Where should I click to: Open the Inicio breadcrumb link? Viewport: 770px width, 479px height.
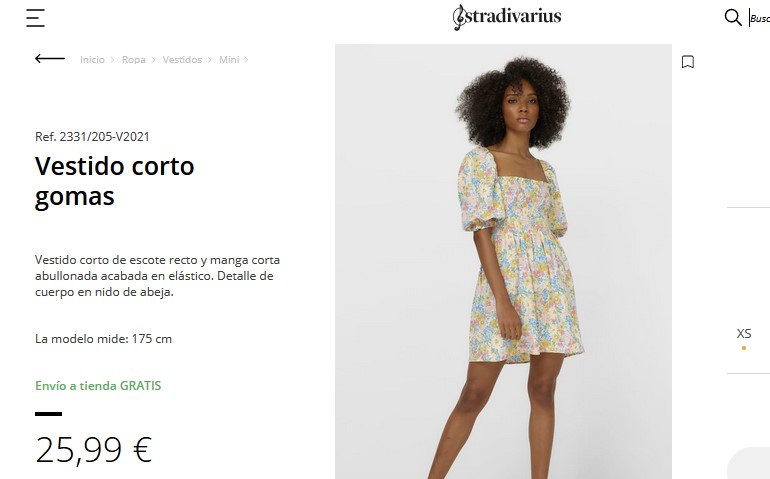[92, 59]
